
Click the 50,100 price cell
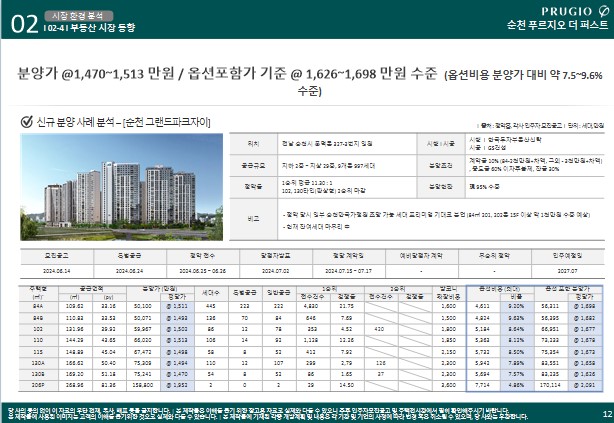[x=143, y=306]
